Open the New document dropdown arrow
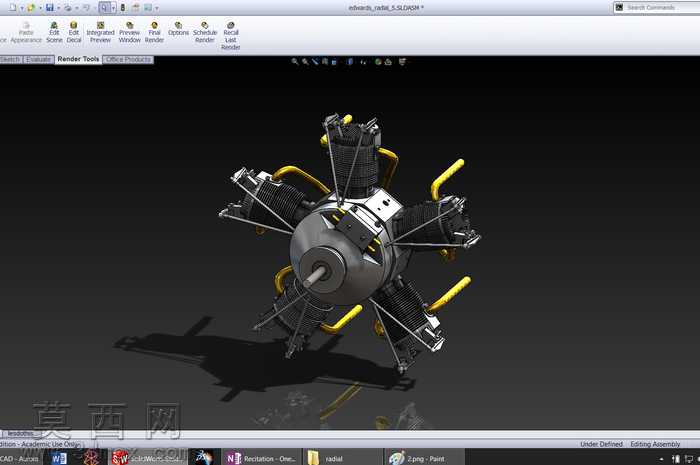Screen dimensions: 700x465 [x=22, y=8]
